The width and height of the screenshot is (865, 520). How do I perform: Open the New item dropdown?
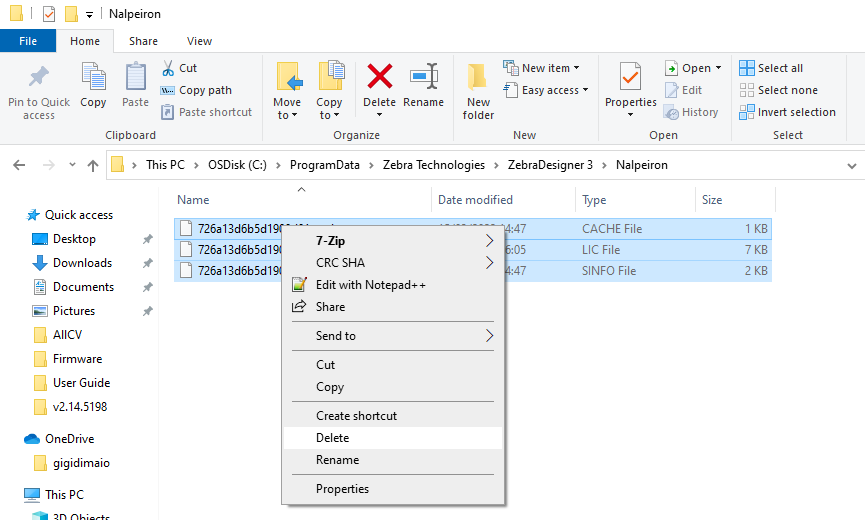coord(541,68)
